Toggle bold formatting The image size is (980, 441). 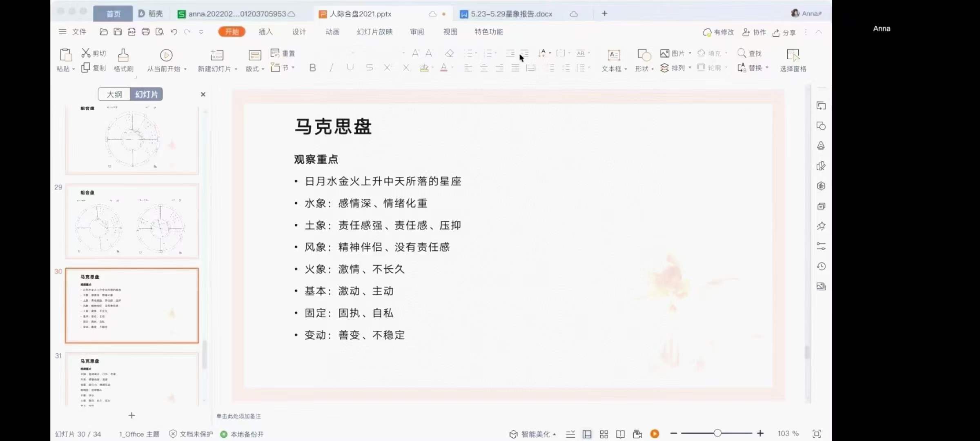[x=312, y=68]
